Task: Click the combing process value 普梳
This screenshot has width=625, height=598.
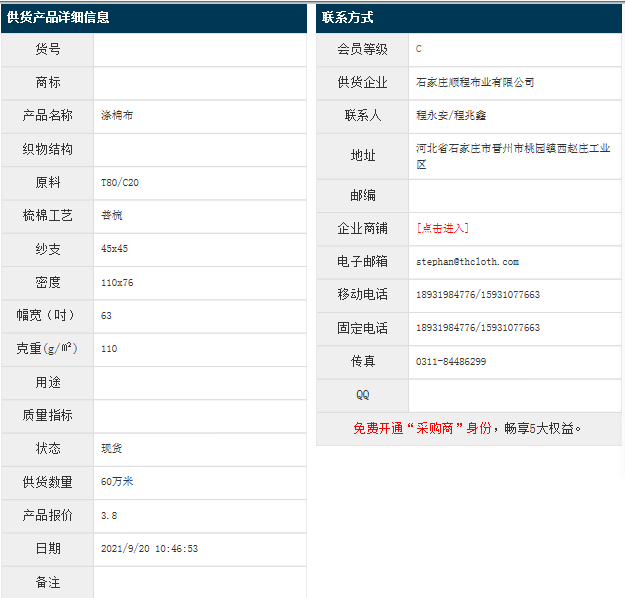Action: 112,216
